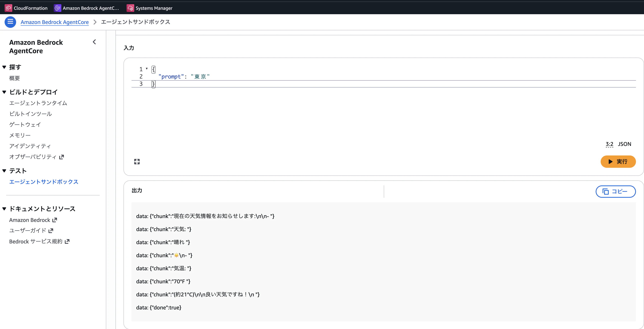Open the ユーザーガイド documentation link
This screenshot has width=644, height=329.
(x=28, y=231)
